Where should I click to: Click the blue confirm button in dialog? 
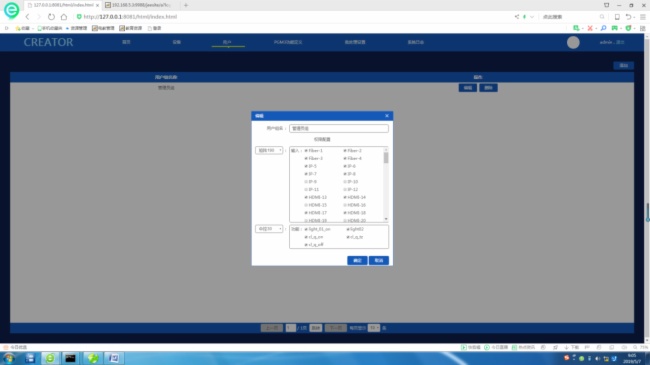point(357,260)
